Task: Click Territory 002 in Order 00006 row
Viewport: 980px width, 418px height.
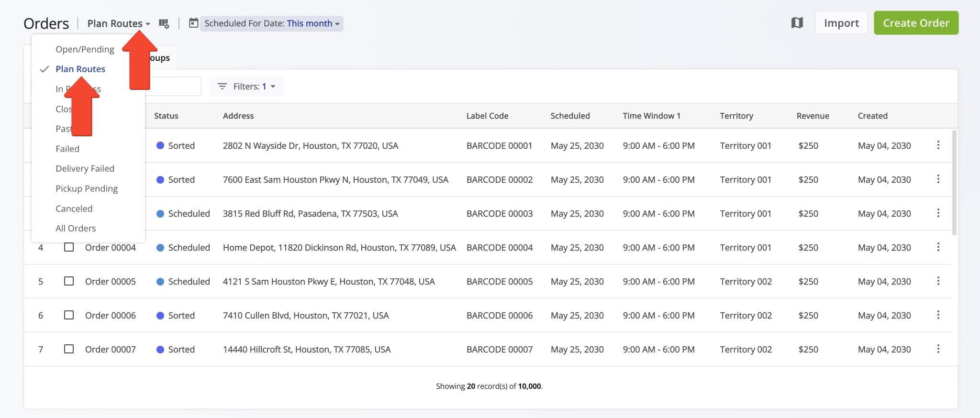Action: click(746, 315)
